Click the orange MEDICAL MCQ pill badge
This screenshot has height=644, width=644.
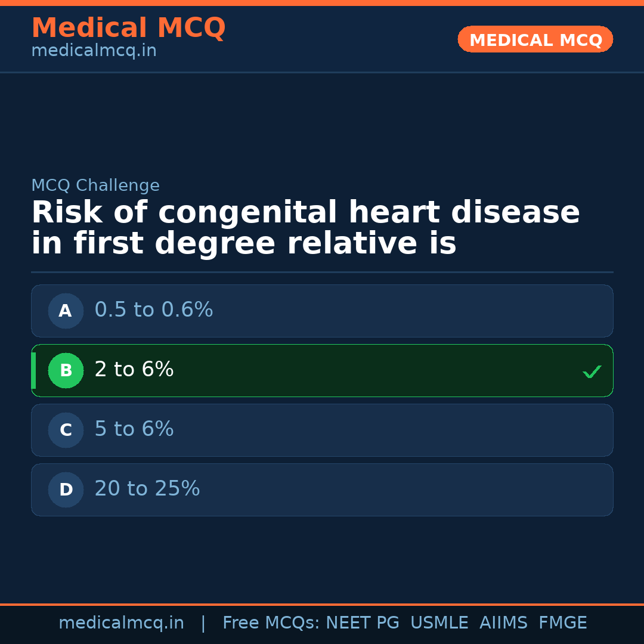tap(535, 39)
